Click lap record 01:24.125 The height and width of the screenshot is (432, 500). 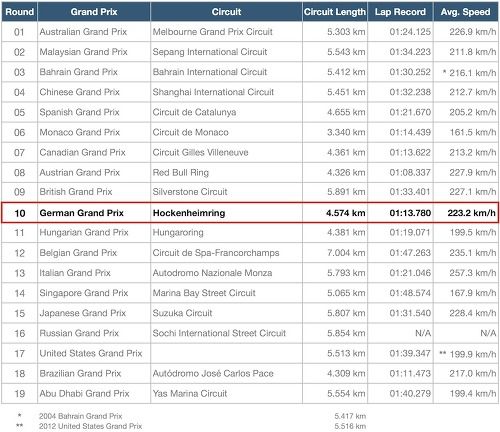click(x=410, y=32)
